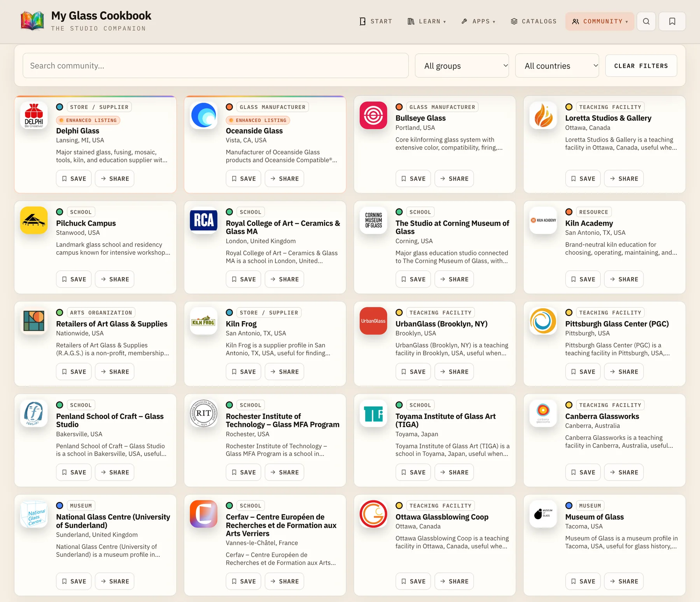Clear all filters
This screenshot has width=700, height=602.
click(x=641, y=66)
